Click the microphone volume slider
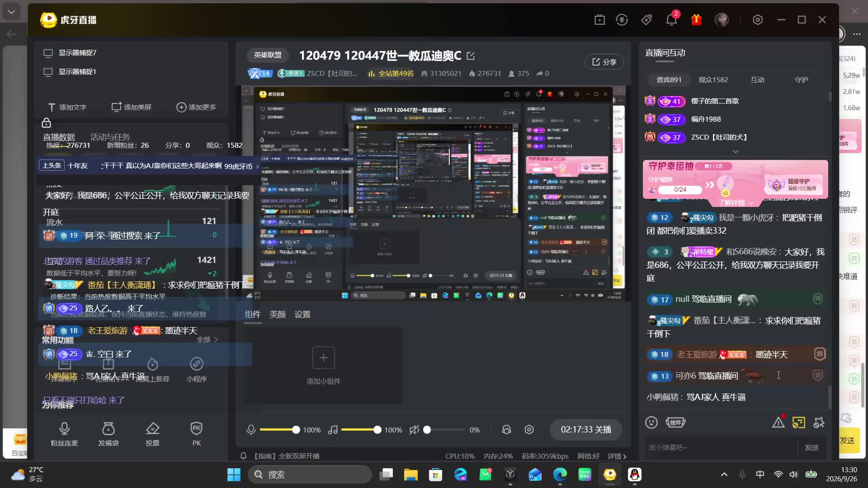 point(278,430)
